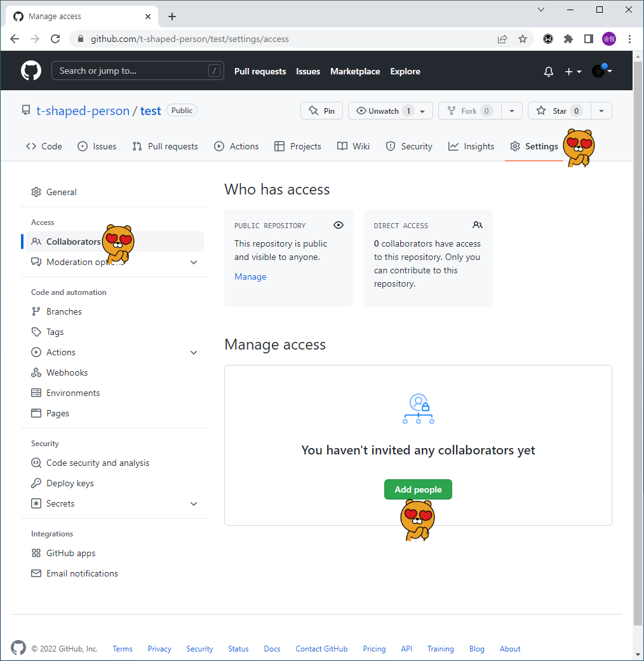This screenshot has width=644, height=661.
Task: Open Pull requests in top navigation
Action: 260,71
